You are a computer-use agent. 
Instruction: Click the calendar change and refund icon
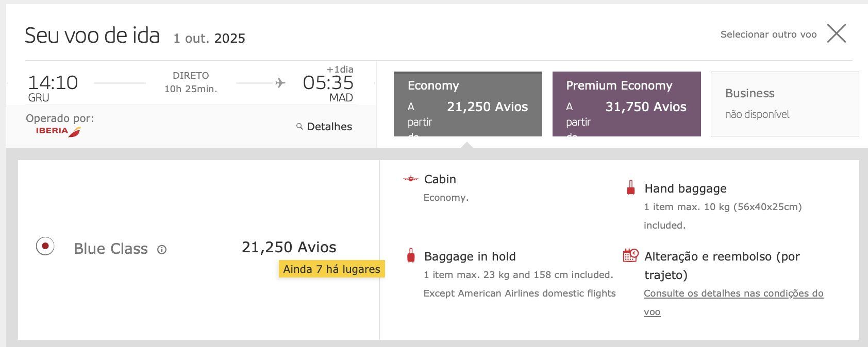click(x=630, y=255)
